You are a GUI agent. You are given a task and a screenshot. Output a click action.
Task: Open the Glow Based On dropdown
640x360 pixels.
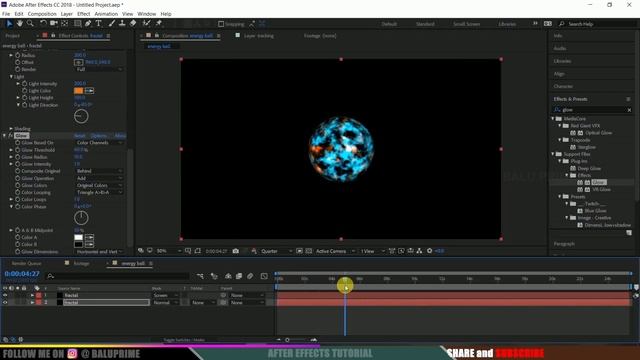pyautogui.click(x=99, y=143)
